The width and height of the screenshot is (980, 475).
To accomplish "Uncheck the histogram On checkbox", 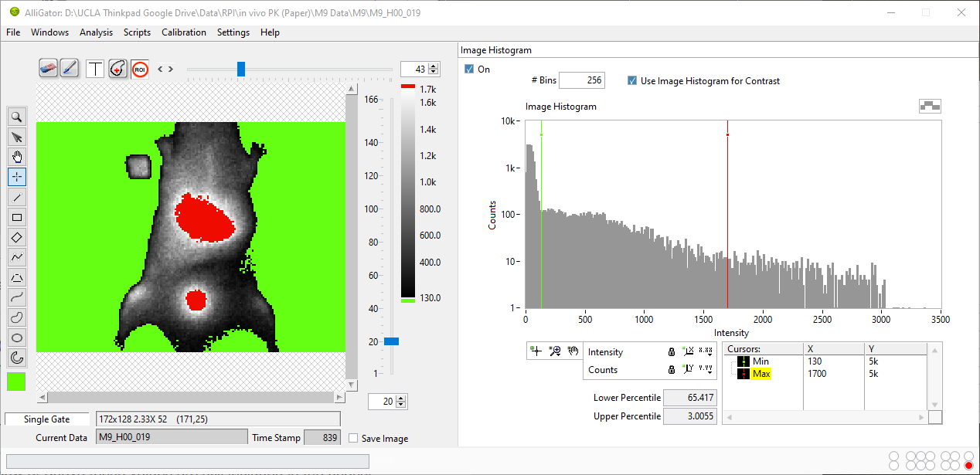I will point(469,69).
